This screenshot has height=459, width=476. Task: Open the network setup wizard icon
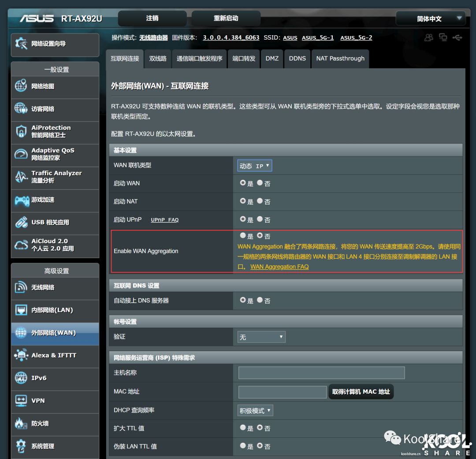(21, 44)
